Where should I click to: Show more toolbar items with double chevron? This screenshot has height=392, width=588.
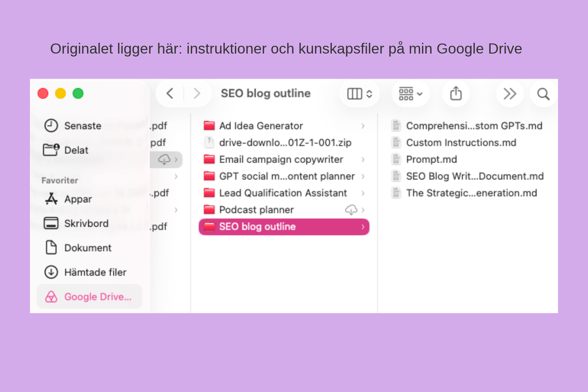510,94
